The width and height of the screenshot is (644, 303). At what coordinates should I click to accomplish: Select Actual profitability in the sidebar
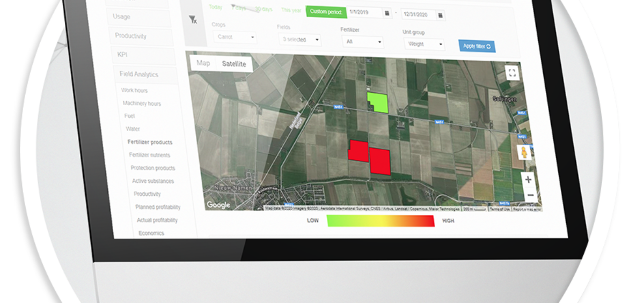click(x=157, y=220)
